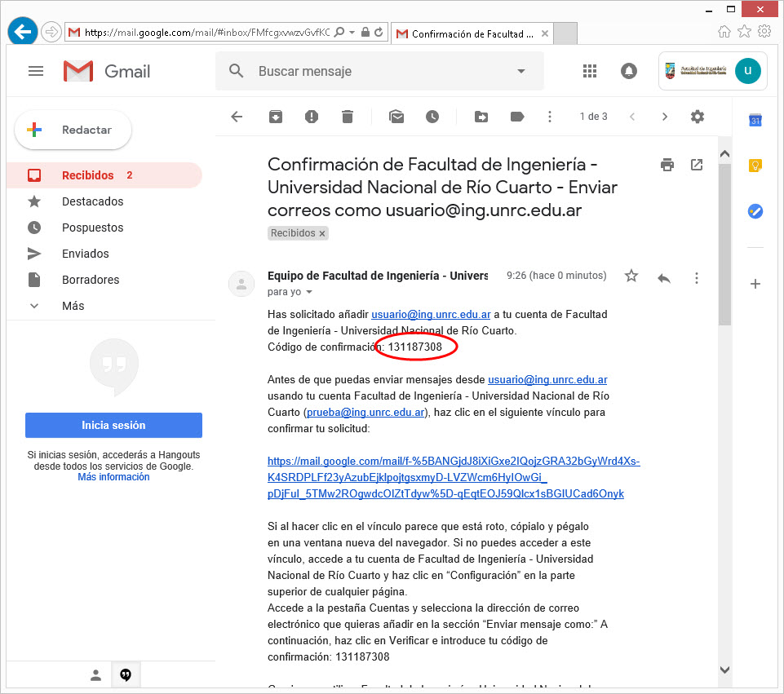
Task: Click the Gmail logo
Action: tap(107, 72)
